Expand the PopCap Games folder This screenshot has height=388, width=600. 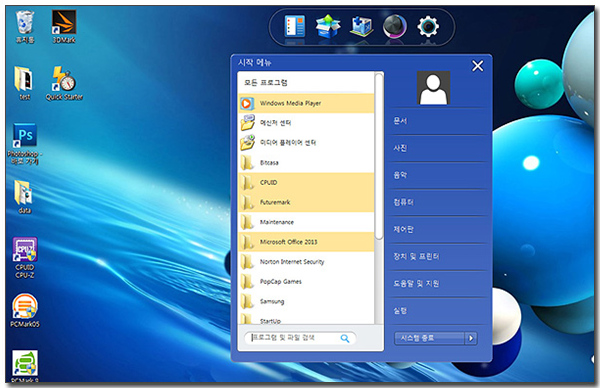point(306,282)
